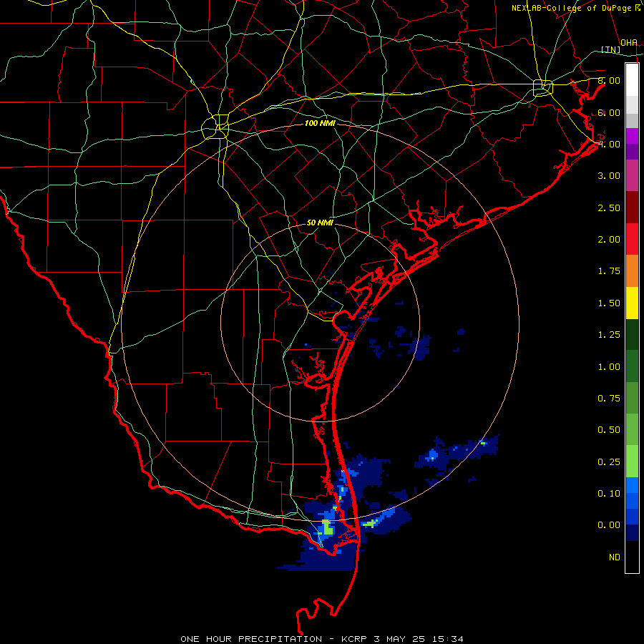Pick the dark maroon legend swatch
The image size is (644, 644).
(632, 208)
